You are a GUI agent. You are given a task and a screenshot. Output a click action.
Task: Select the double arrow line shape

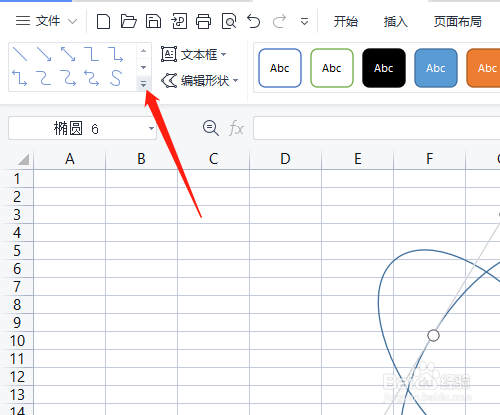coord(68,54)
